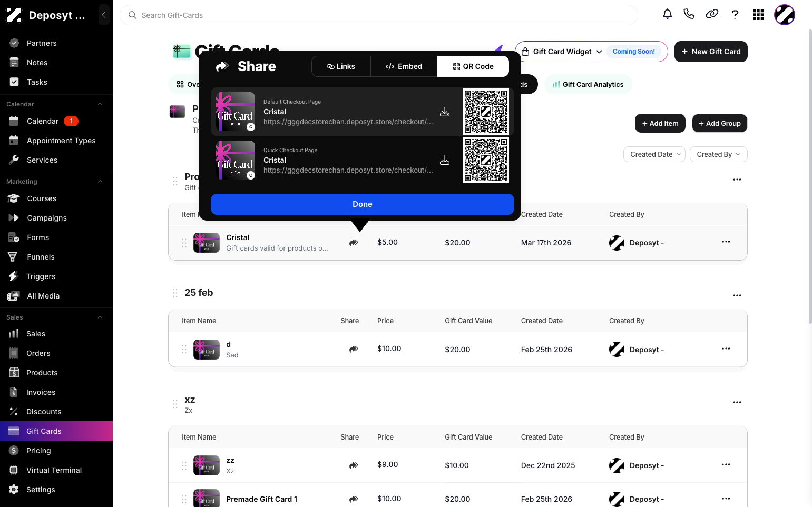The height and width of the screenshot is (507, 812).
Task: Click share icon for Premade Gift Card 1
Action: click(354, 499)
